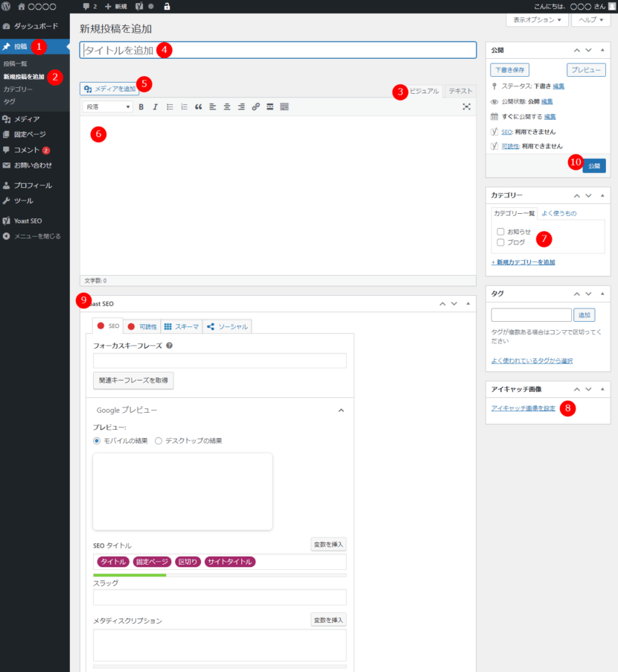
Task: Click the 公開 publish button
Action: 593,165
